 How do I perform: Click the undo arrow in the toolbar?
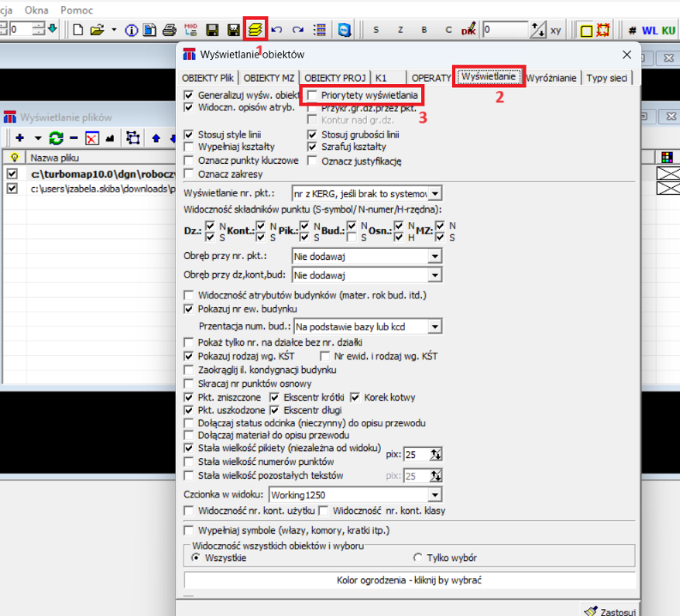click(x=277, y=30)
